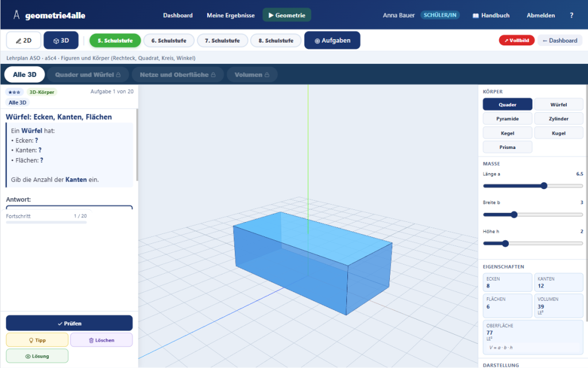This screenshot has width=588, height=368.
Task: Click the geometrie4alle compass logo
Action: (17, 15)
